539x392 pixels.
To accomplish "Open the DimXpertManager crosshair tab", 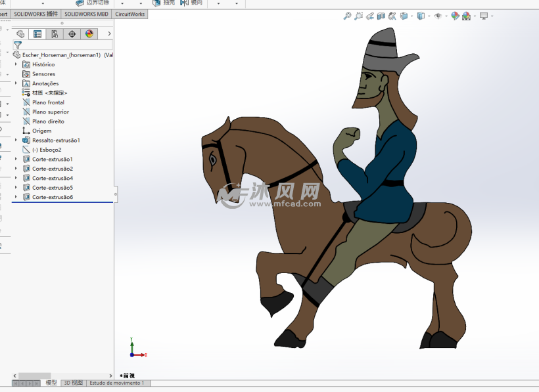I will tap(72, 34).
